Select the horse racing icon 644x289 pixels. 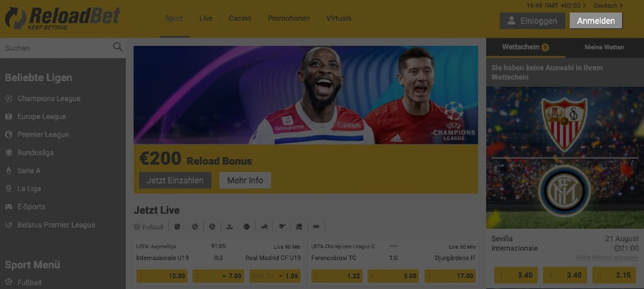click(x=264, y=227)
